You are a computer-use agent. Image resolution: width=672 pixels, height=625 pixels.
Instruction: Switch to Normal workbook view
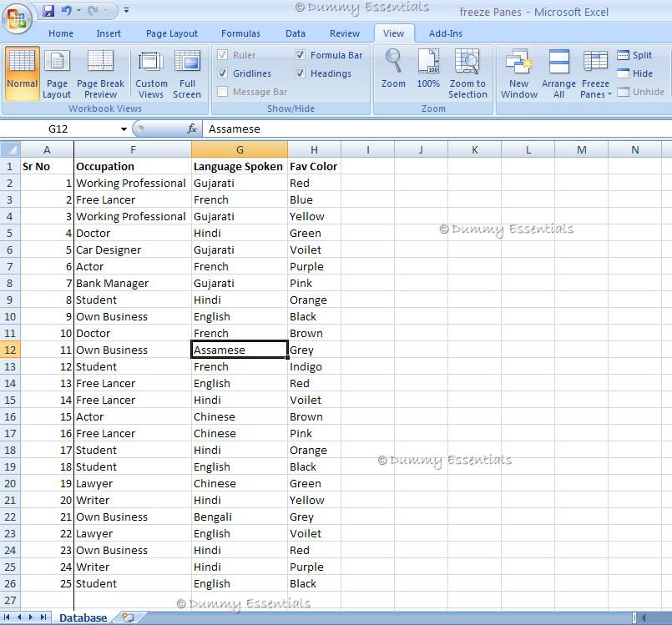pos(23,73)
